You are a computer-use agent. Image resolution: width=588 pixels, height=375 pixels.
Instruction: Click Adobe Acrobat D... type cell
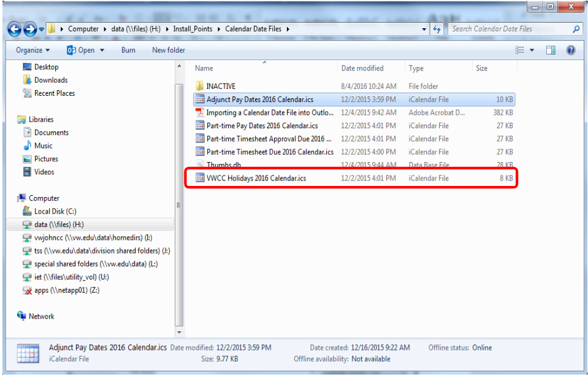437,112
